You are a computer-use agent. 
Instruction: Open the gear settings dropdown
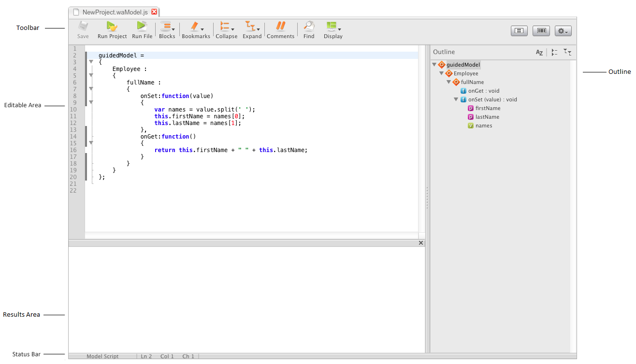[563, 31]
